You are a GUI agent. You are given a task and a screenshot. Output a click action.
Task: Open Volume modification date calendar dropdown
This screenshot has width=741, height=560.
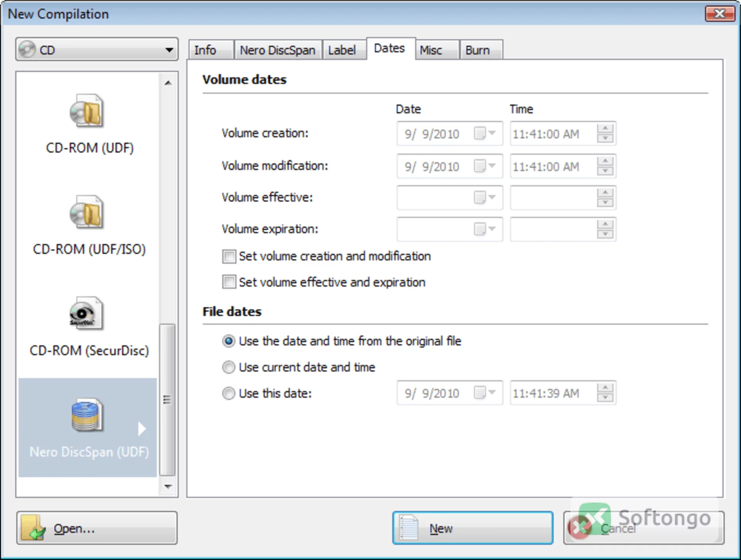pos(485,166)
